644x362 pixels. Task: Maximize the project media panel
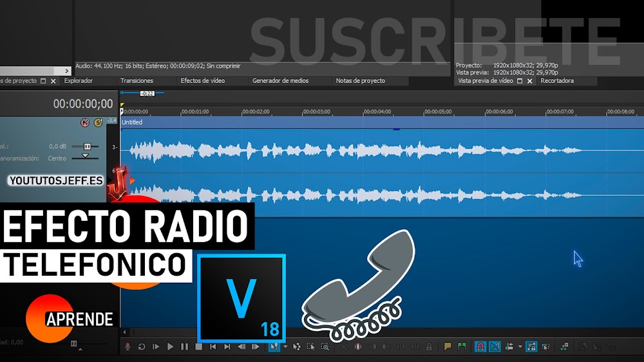point(43,81)
